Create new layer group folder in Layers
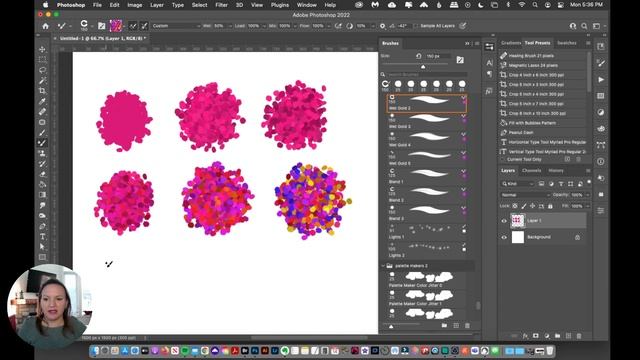The image size is (640, 360). click(x=558, y=336)
